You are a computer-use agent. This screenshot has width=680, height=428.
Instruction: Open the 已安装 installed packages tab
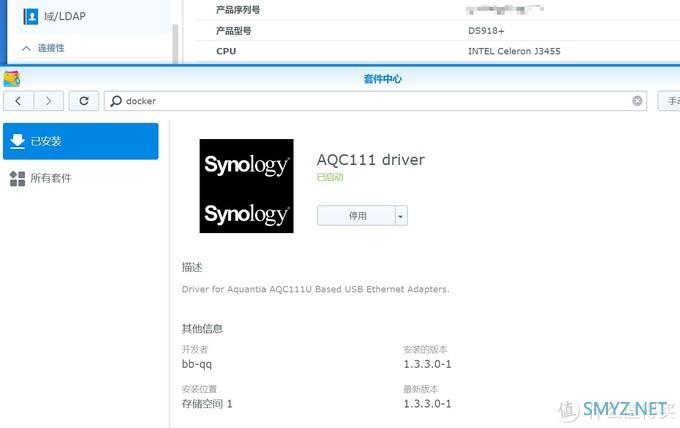(x=81, y=141)
